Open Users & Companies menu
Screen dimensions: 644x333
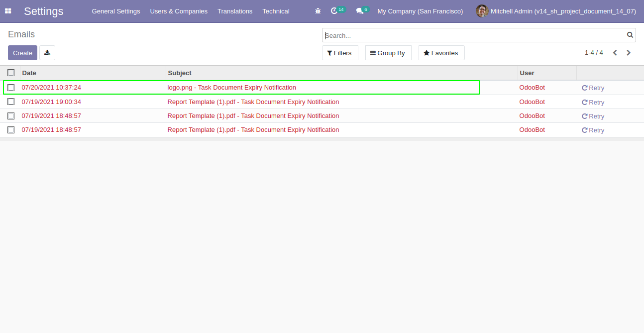coord(179,11)
